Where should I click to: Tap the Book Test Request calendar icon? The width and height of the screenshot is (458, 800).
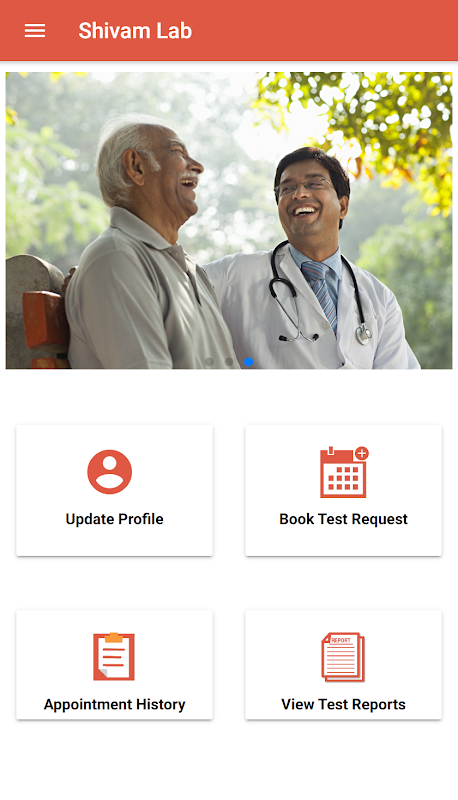click(344, 472)
